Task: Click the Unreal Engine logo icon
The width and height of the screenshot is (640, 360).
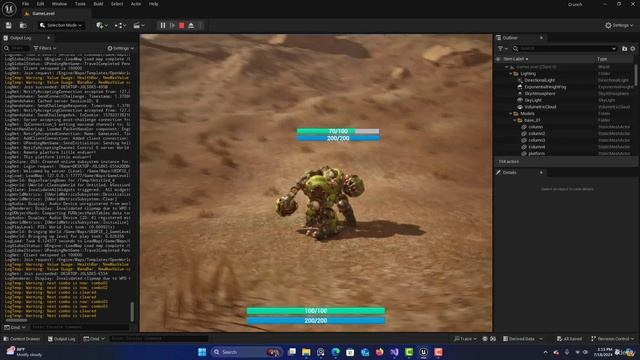Action: click(9, 9)
